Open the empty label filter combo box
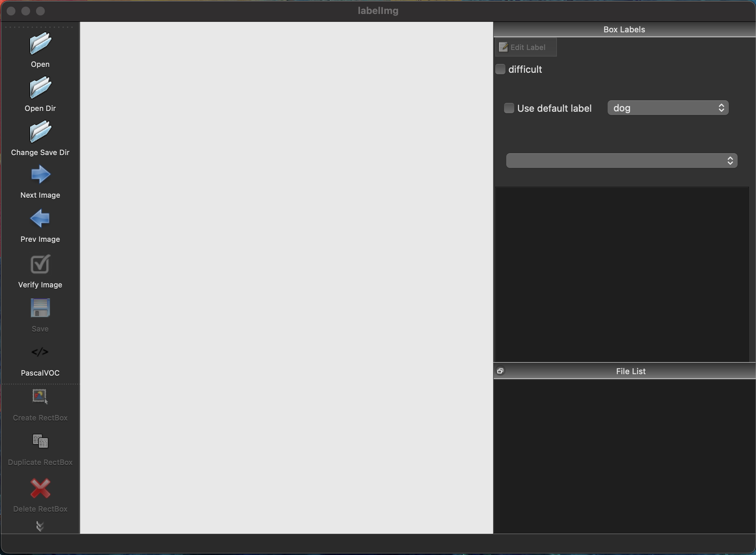The width and height of the screenshot is (756, 555). click(622, 161)
